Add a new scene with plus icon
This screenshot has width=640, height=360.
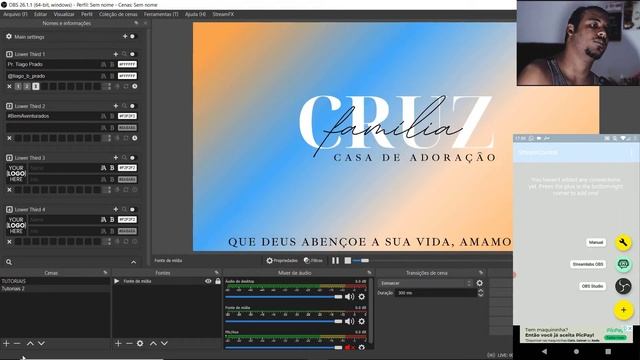pos(6,344)
